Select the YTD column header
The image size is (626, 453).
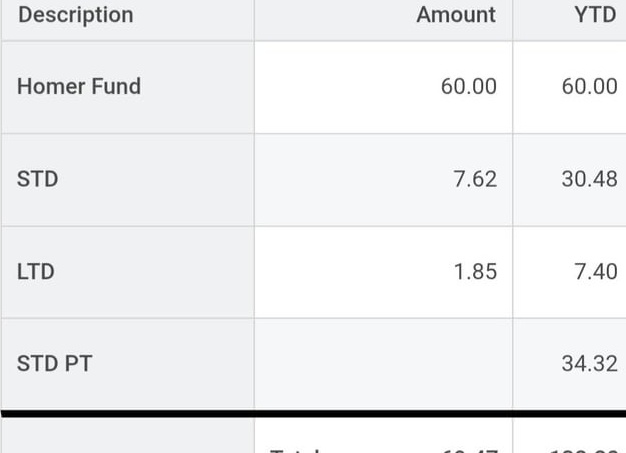click(595, 15)
